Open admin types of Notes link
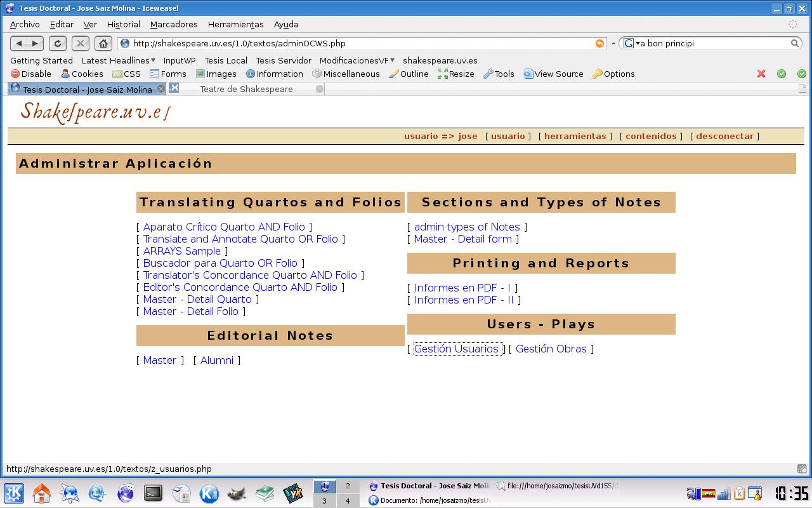 click(x=467, y=227)
